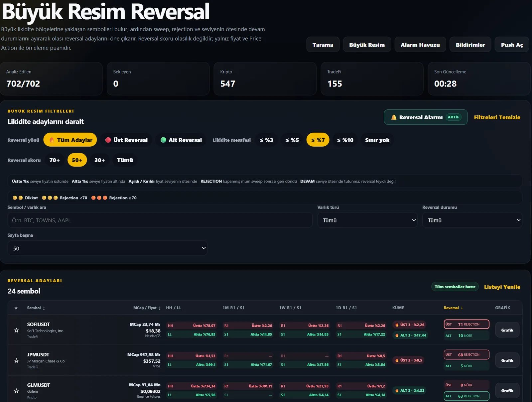Image resolution: width=532 pixels, height=402 pixels.
Task: Select Üst Reversal direction filter
Action: coord(126,140)
